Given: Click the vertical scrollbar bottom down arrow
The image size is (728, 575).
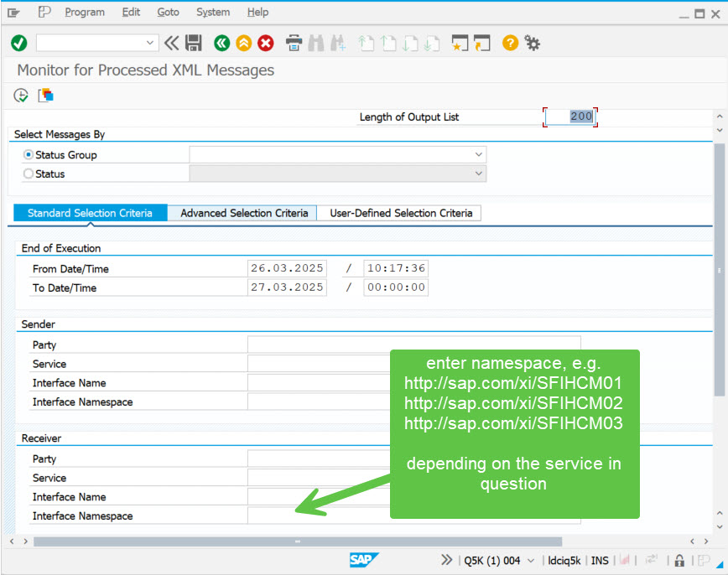Looking at the screenshot, I should click(x=719, y=527).
